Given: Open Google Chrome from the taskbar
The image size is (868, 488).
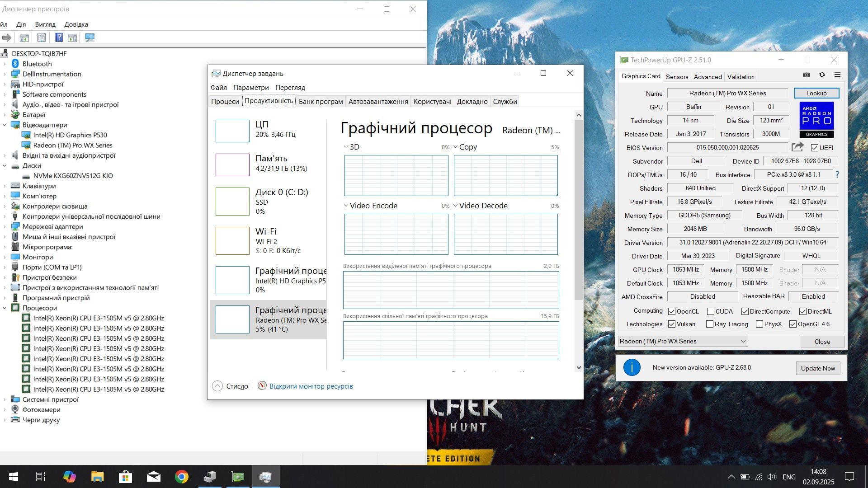Looking at the screenshot, I should click(x=182, y=477).
